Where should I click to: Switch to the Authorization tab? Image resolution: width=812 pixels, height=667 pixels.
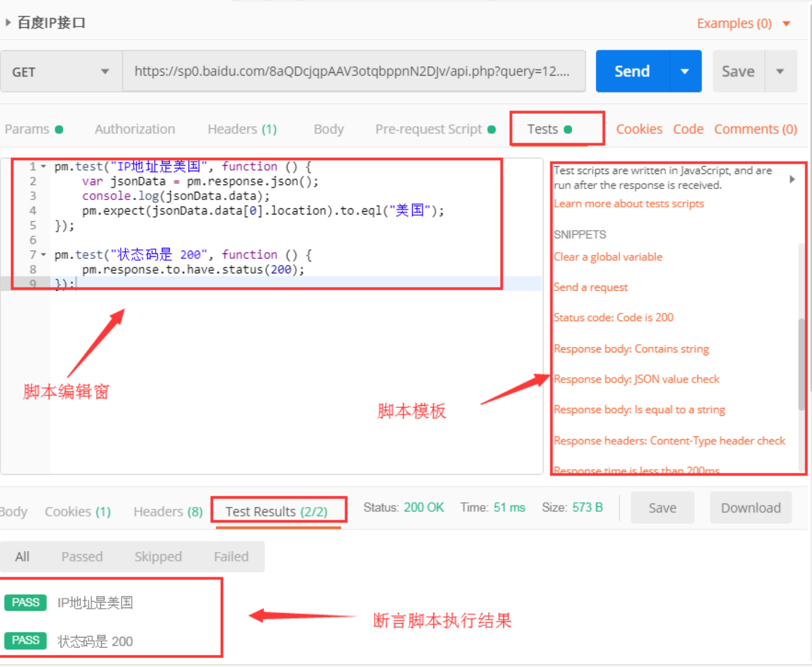tap(135, 129)
